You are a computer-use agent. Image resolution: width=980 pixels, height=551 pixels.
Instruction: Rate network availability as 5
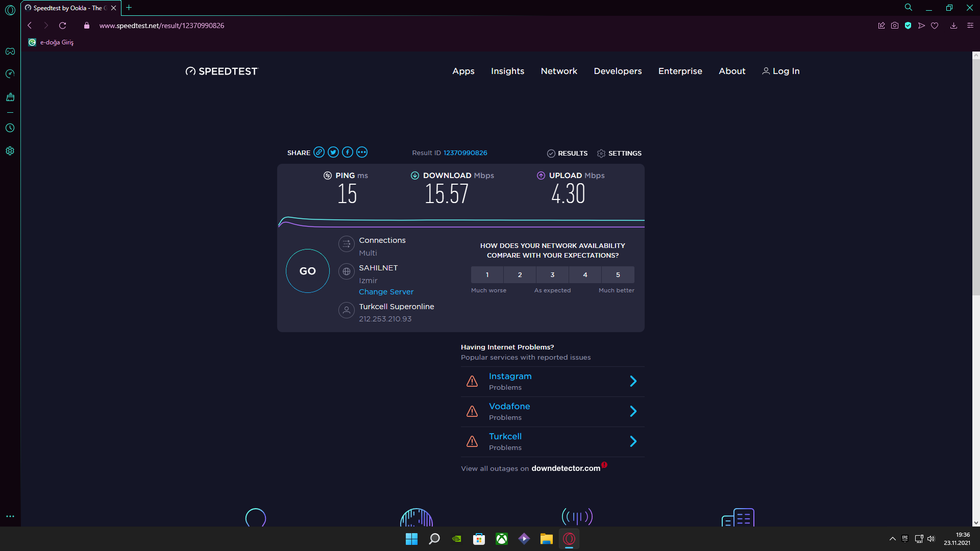[x=618, y=274]
